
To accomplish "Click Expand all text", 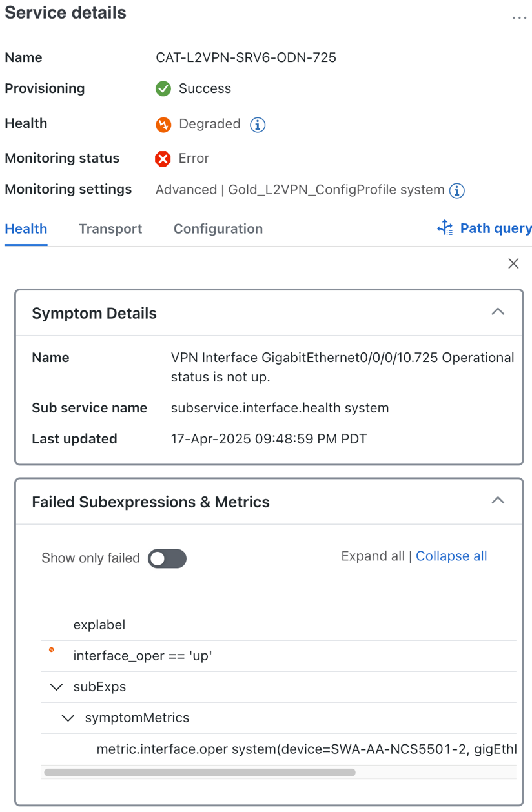I will click(373, 556).
